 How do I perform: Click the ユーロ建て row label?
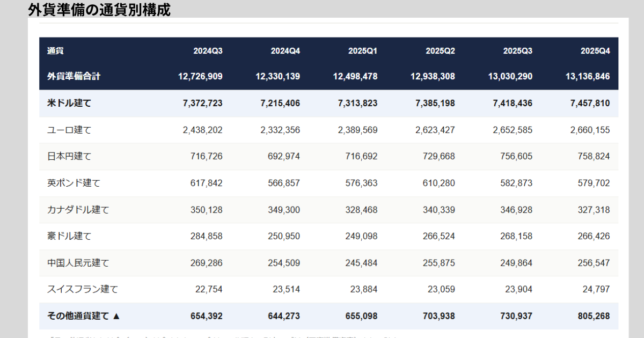(69, 130)
